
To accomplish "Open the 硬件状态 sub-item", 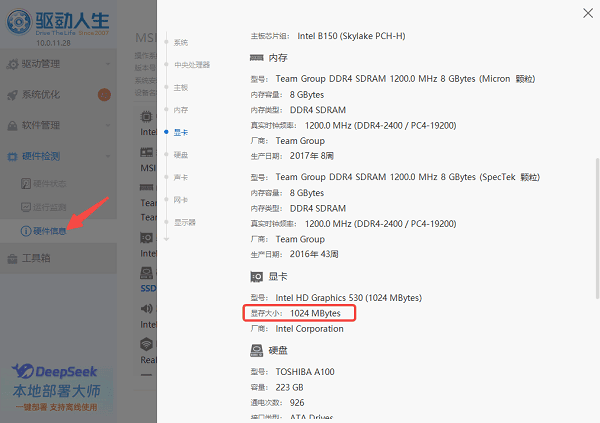I will 49,184.
